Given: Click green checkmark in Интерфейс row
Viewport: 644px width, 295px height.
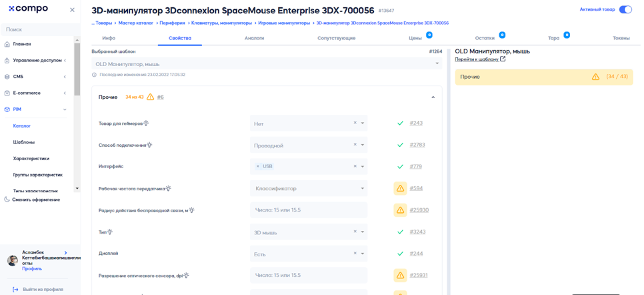Looking at the screenshot, I should tap(400, 167).
